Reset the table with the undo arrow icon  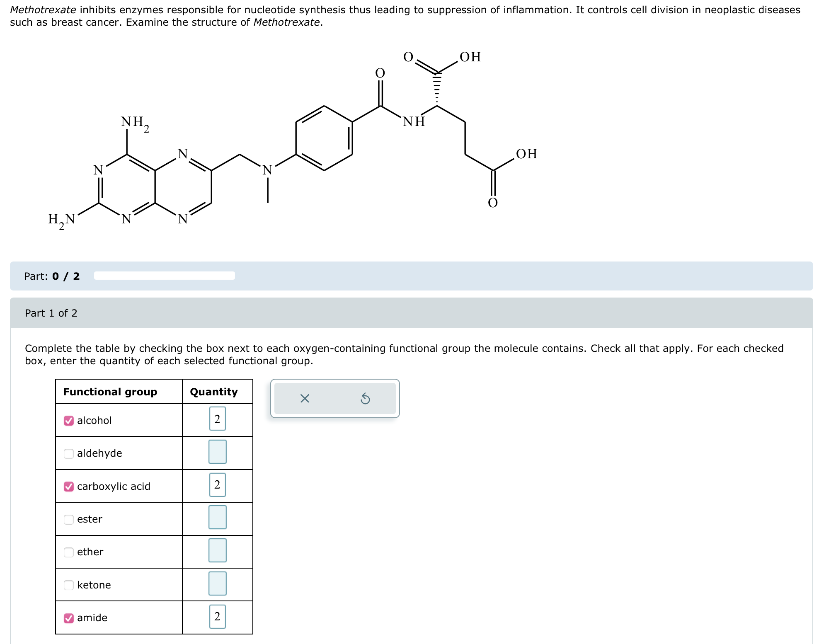pyautogui.click(x=365, y=398)
